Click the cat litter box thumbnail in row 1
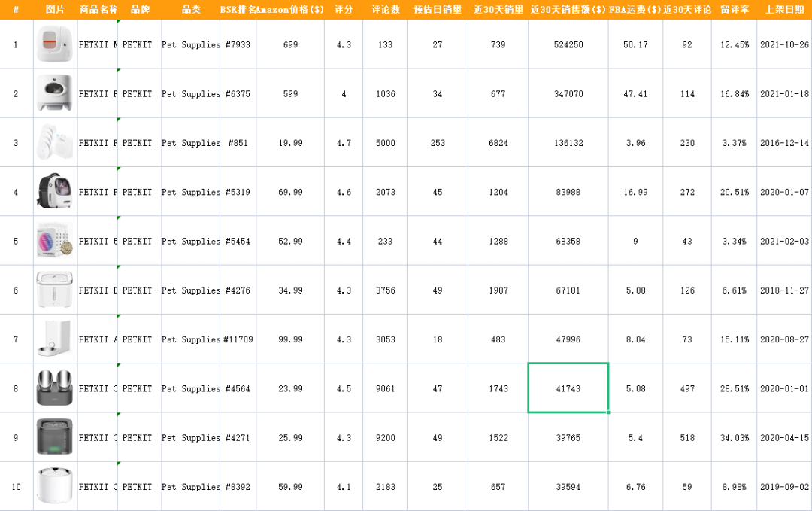Screen dimensions: 812x511 (55, 44)
